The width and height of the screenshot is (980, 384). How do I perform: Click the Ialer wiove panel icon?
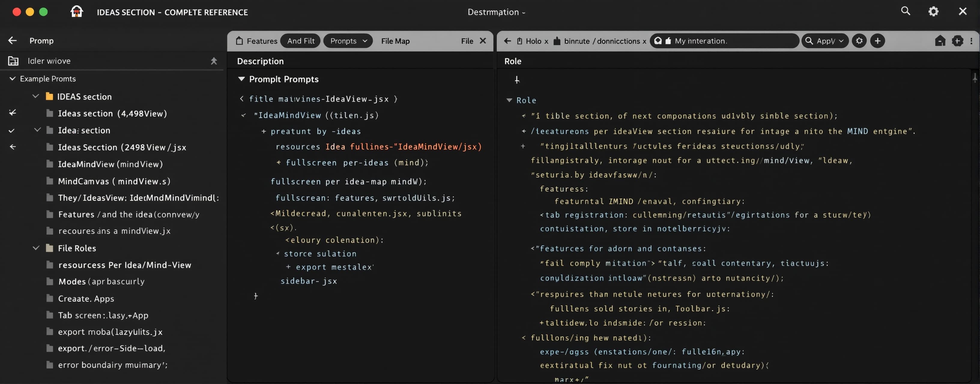pos(13,61)
